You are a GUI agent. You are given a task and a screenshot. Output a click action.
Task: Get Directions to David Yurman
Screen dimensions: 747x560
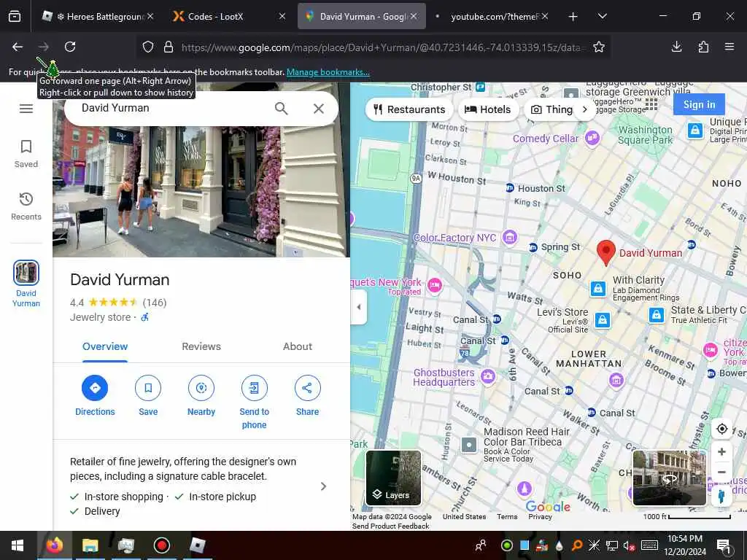pyautogui.click(x=95, y=396)
